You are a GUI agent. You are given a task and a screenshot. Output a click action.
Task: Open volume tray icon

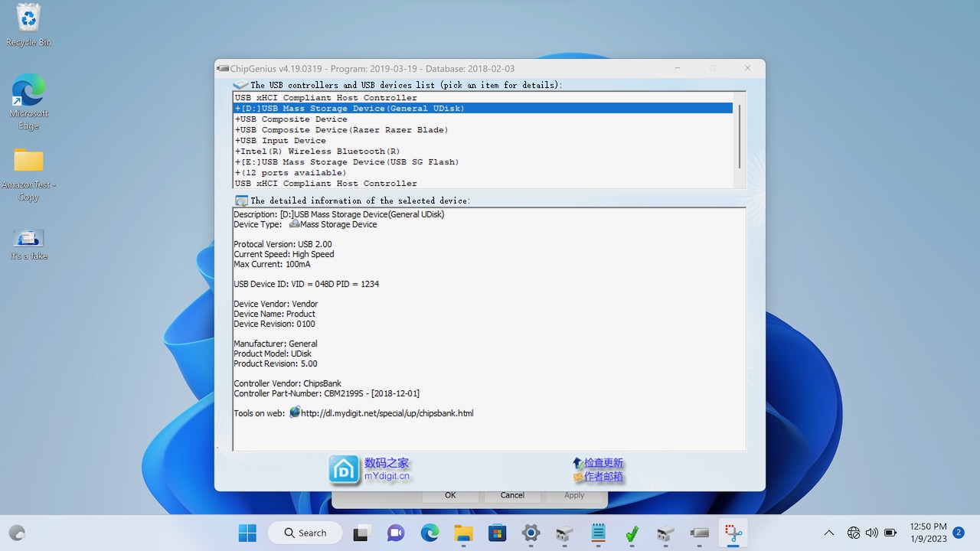[871, 533]
